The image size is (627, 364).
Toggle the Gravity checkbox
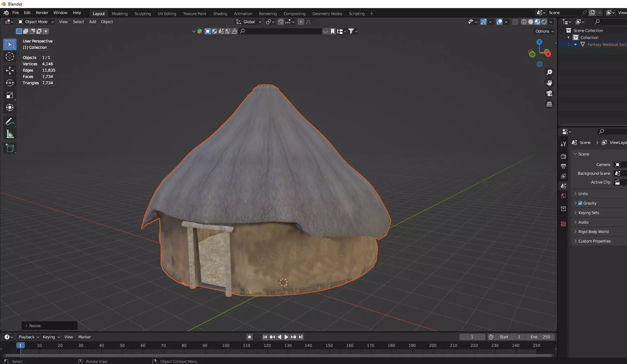click(580, 203)
